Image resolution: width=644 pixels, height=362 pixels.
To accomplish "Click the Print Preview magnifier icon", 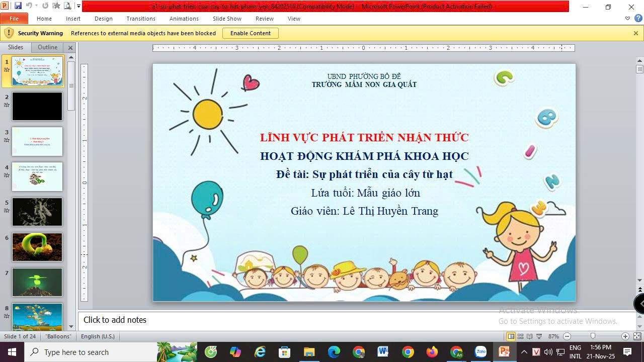I will (x=67, y=6).
